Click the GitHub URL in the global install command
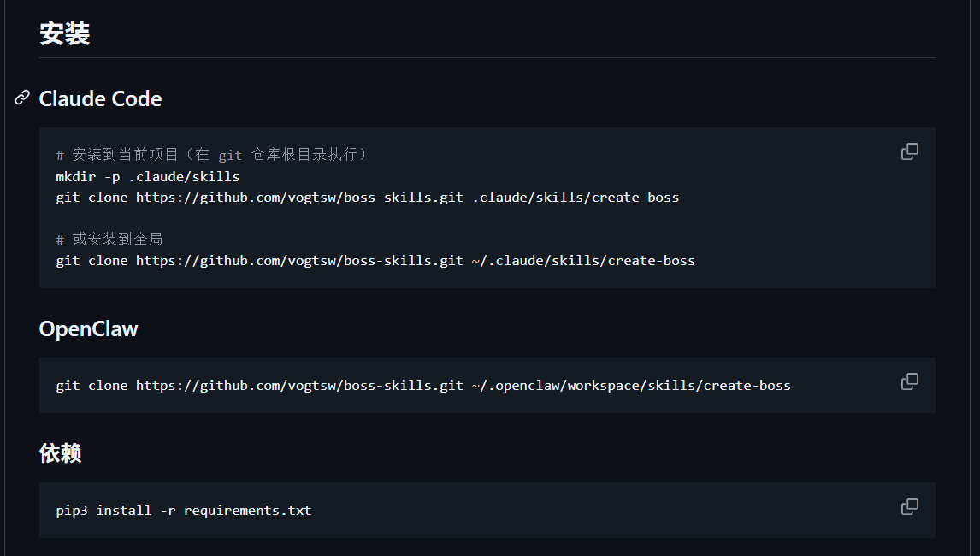 coord(299,261)
